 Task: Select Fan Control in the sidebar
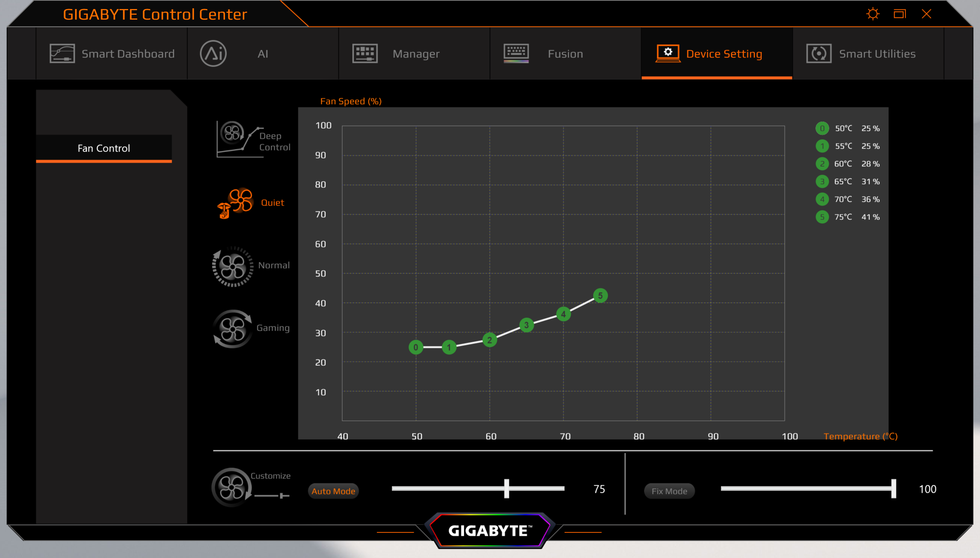point(104,148)
